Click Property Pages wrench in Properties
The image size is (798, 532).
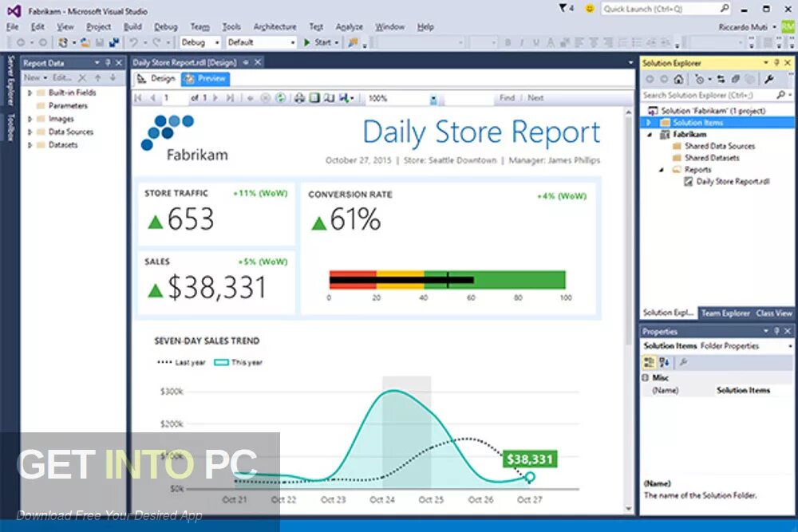[x=684, y=362]
